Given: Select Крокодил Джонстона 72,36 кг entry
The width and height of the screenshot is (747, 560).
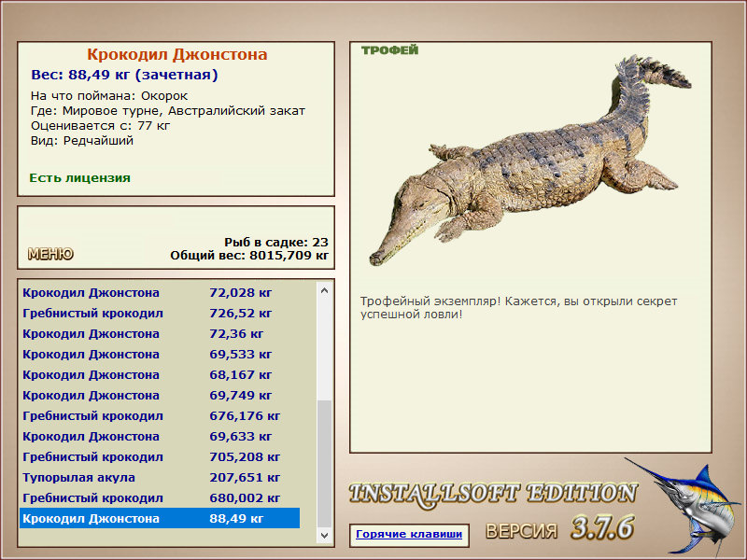Looking at the screenshot, I should pos(160,334).
